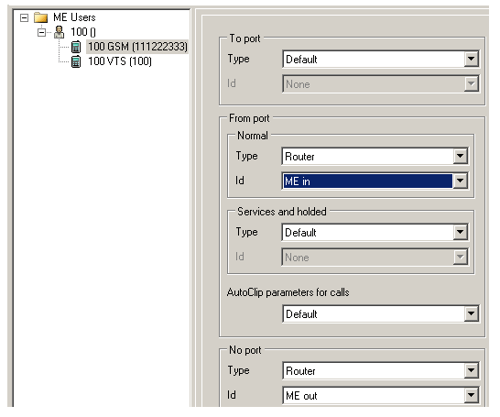Select the 100 VTS (100) entry

tap(120, 61)
